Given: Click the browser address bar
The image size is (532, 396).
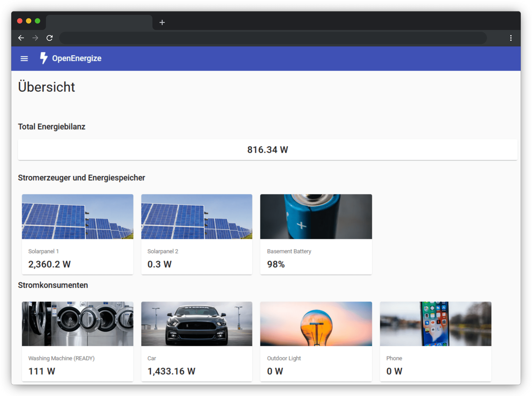Looking at the screenshot, I should coord(273,38).
